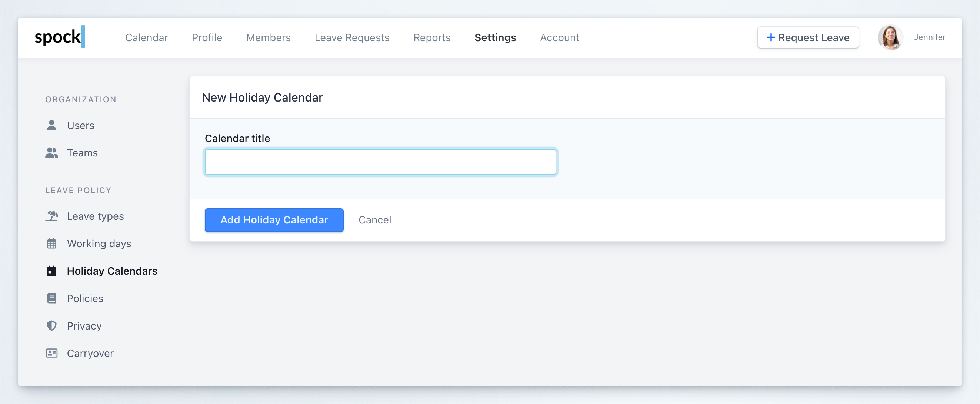Go to Leave Requests in navigation
980x404 pixels.
point(351,38)
